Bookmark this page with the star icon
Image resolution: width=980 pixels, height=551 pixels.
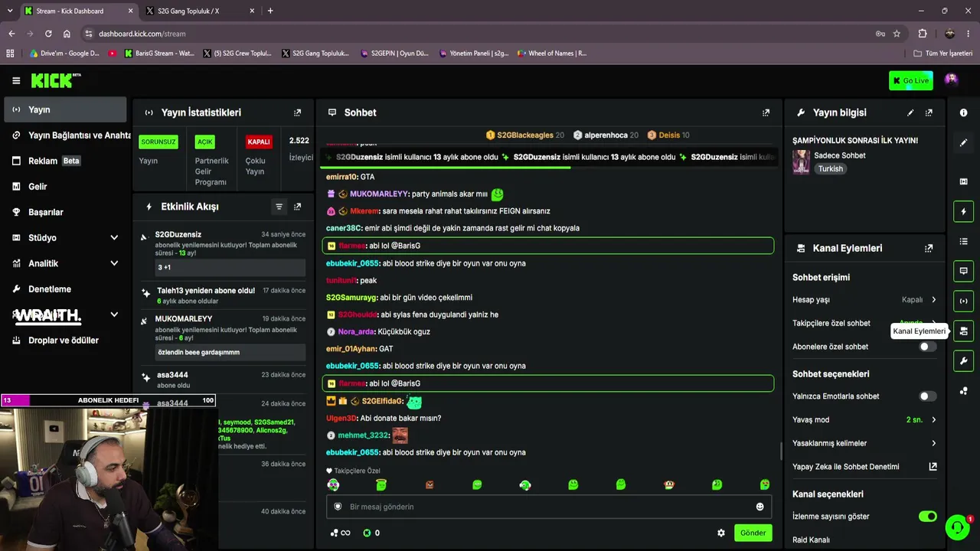[897, 34]
